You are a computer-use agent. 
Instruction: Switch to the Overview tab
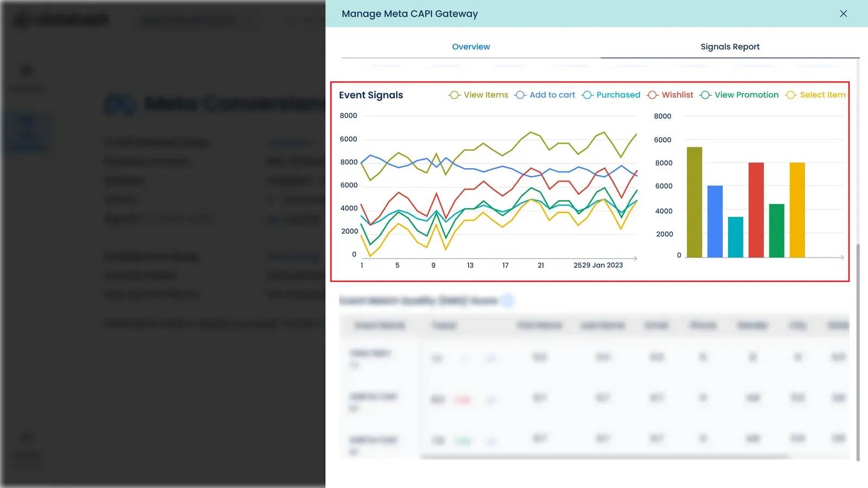tap(471, 47)
